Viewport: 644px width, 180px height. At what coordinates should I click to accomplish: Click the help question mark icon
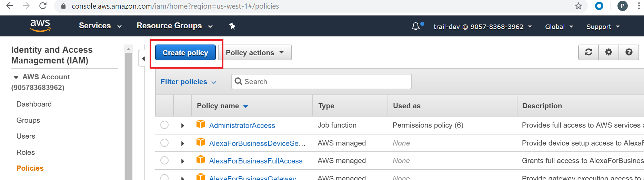coord(629,52)
